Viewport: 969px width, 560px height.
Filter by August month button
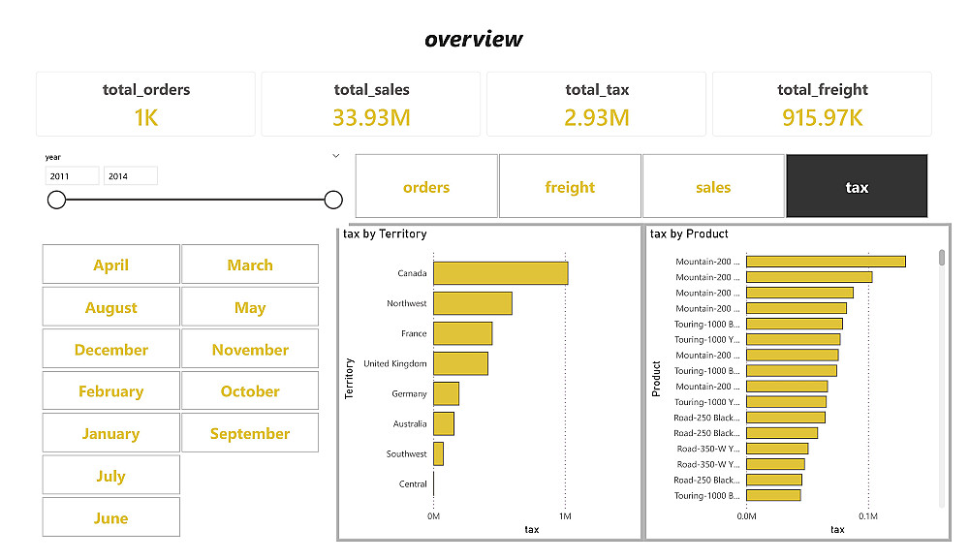tap(111, 306)
